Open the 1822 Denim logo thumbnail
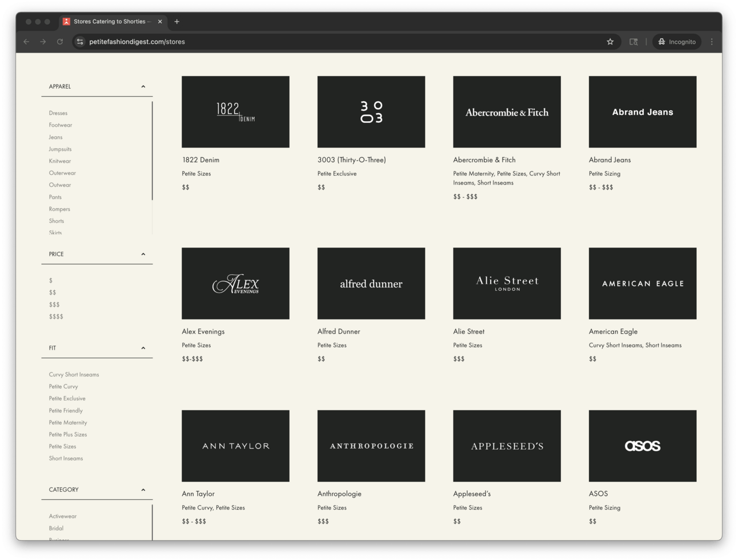The image size is (738, 560). 235,112
